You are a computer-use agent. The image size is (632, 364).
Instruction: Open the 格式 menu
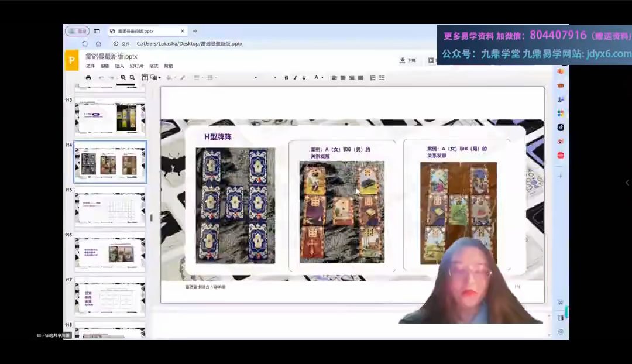153,66
